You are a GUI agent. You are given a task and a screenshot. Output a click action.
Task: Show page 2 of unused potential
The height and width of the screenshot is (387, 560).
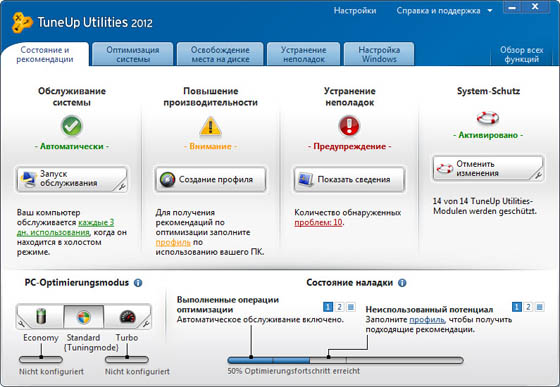pos(528,307)
